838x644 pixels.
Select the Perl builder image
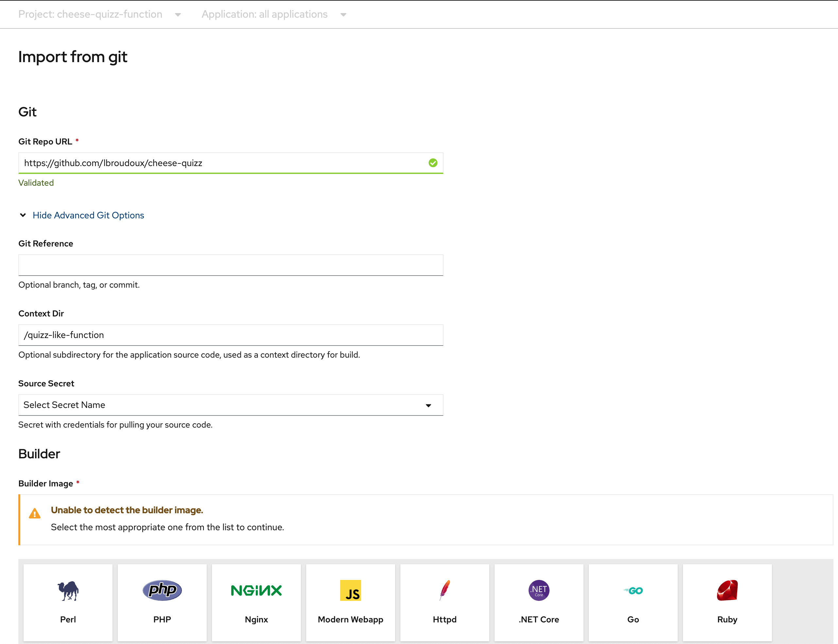(x=68, y=602)
